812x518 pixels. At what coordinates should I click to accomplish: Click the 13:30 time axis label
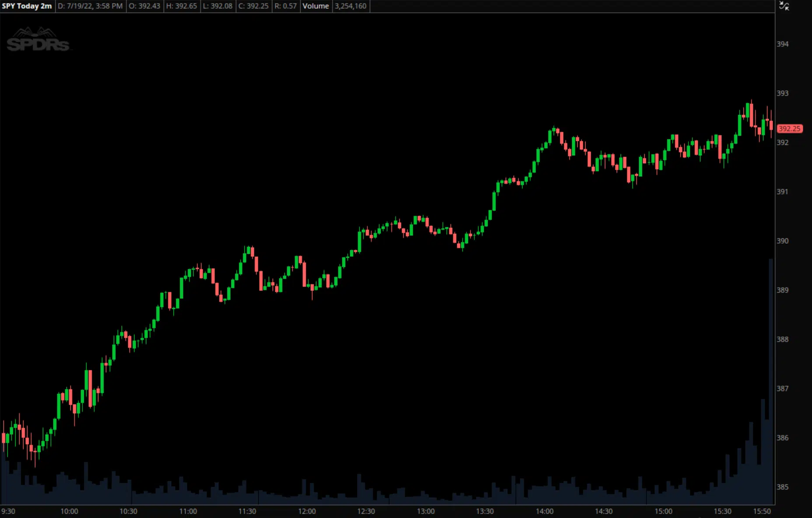click(485, 511)
